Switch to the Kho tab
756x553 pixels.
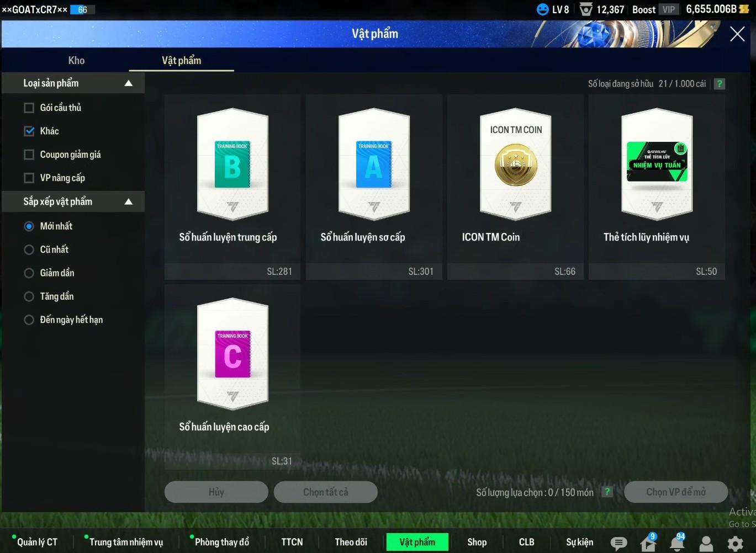pos(76,61)
